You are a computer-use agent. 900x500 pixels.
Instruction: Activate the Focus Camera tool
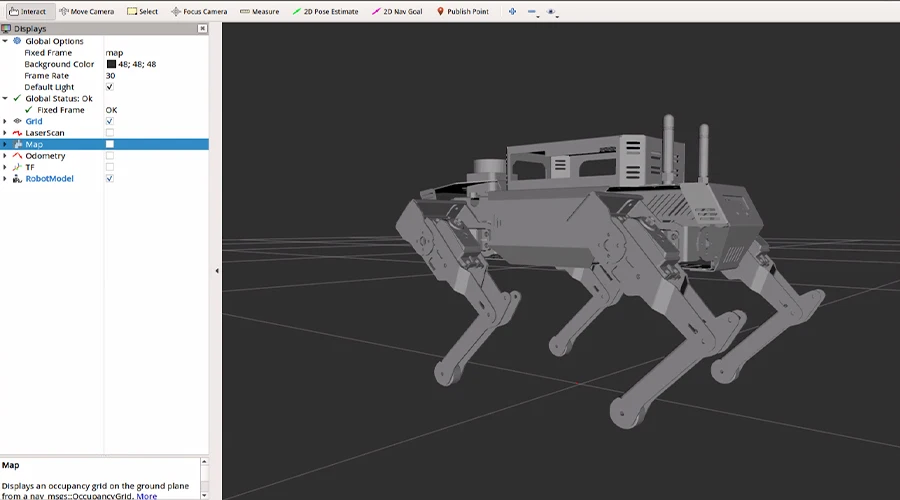(199, 11)
